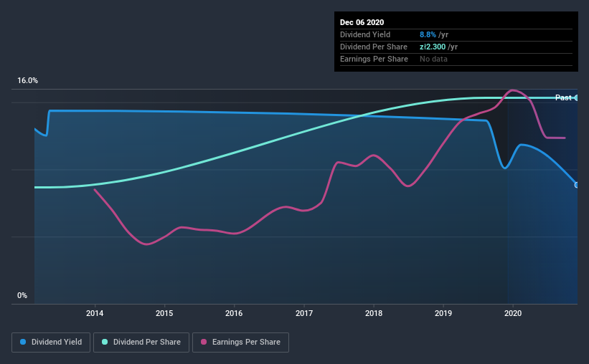Image resolution: width=589 pixels, height=364 pixels.
Task: Click the pink Earnings Per Share legend dot
Action: (204, 343)
